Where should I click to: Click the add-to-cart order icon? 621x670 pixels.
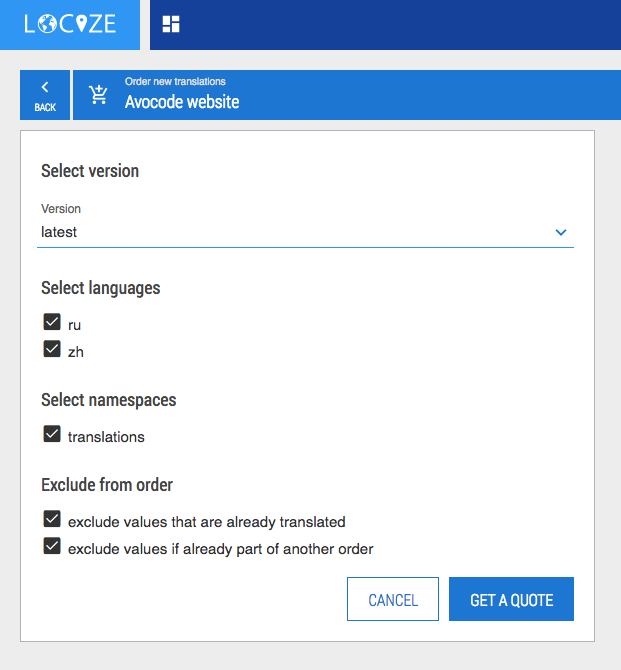(x=98, y=95)
